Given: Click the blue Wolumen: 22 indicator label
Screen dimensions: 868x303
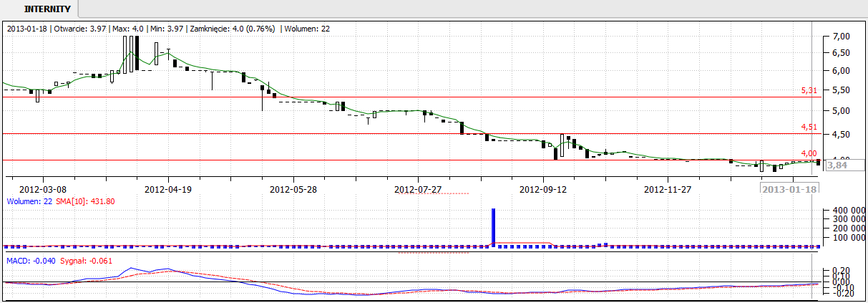Looking at the screenshot, I should coord(29,202).
